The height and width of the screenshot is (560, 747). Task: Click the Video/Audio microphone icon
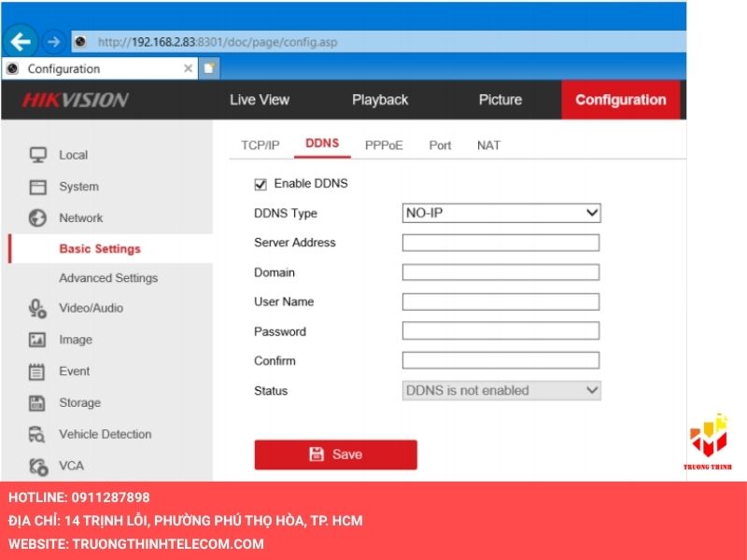(37, 308)
